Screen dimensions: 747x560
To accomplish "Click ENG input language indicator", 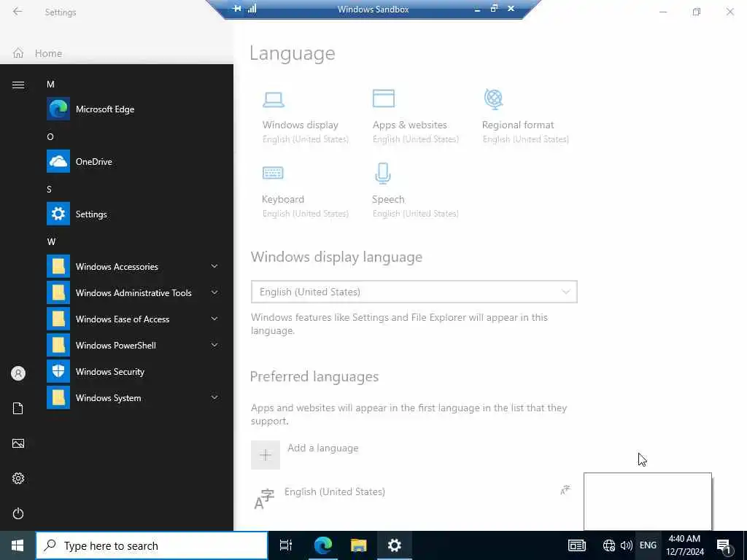I will pos(648,545).
